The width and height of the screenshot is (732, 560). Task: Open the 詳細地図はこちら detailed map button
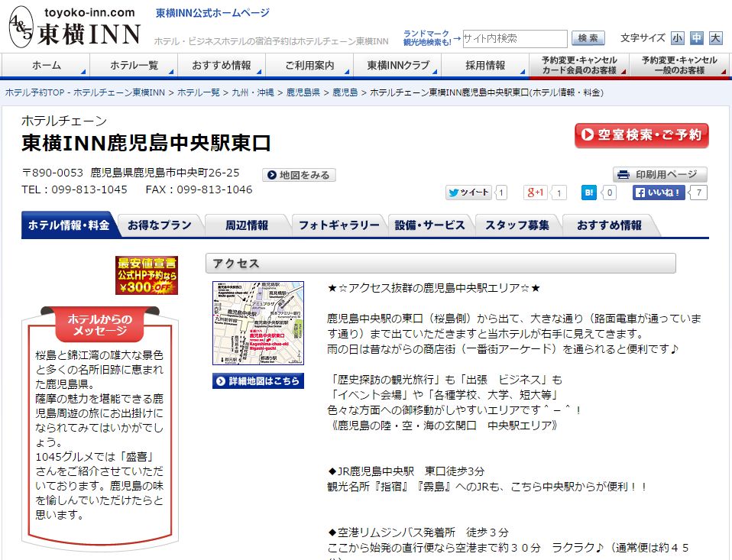coord(258,380)
